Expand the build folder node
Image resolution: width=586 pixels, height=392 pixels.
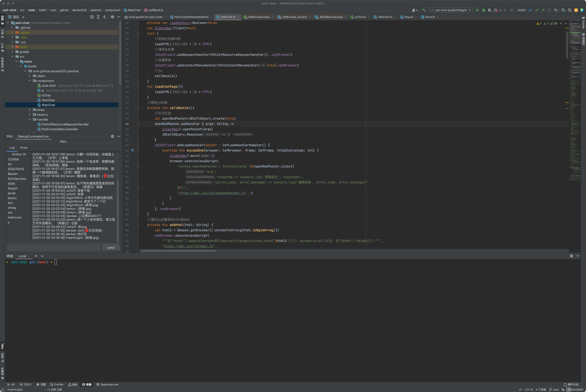12,47
